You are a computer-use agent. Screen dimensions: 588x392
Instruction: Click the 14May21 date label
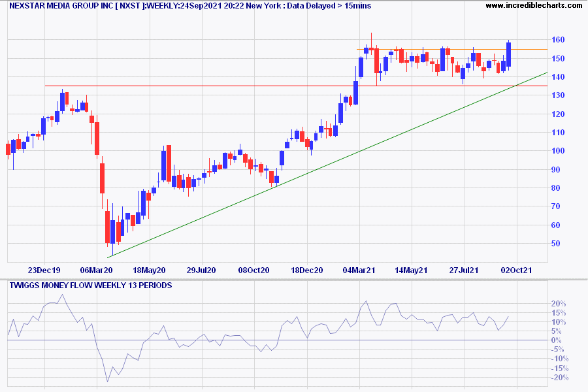pyautogui.click(x=412, y=270)
